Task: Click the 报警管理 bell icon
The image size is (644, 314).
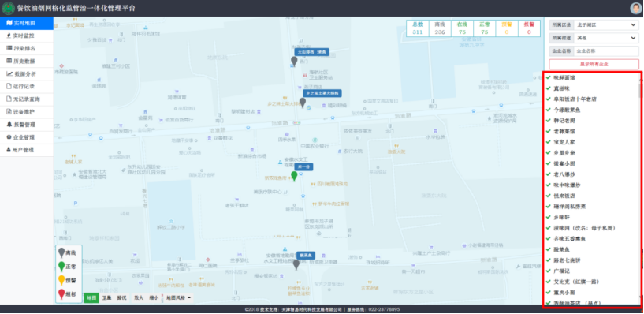Action: [9, 125]
